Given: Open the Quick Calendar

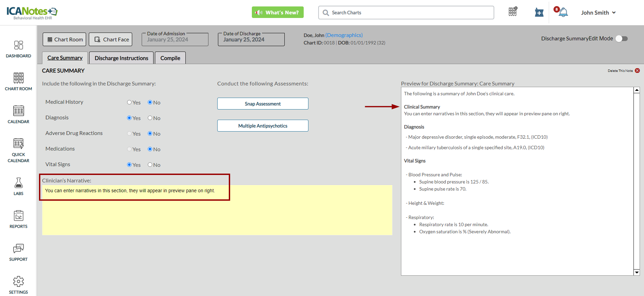Looking at the screenshot, I should point(18,150).
